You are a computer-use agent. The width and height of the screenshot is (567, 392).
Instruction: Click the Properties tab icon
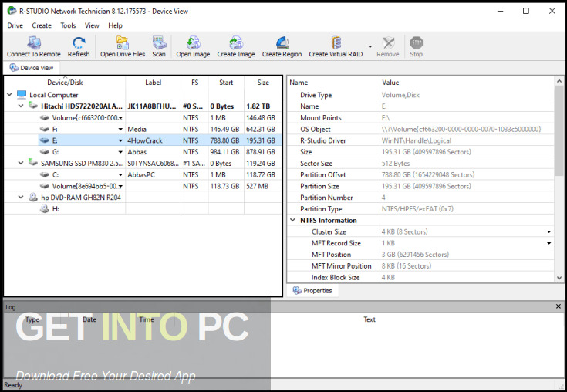pos(297,290)
